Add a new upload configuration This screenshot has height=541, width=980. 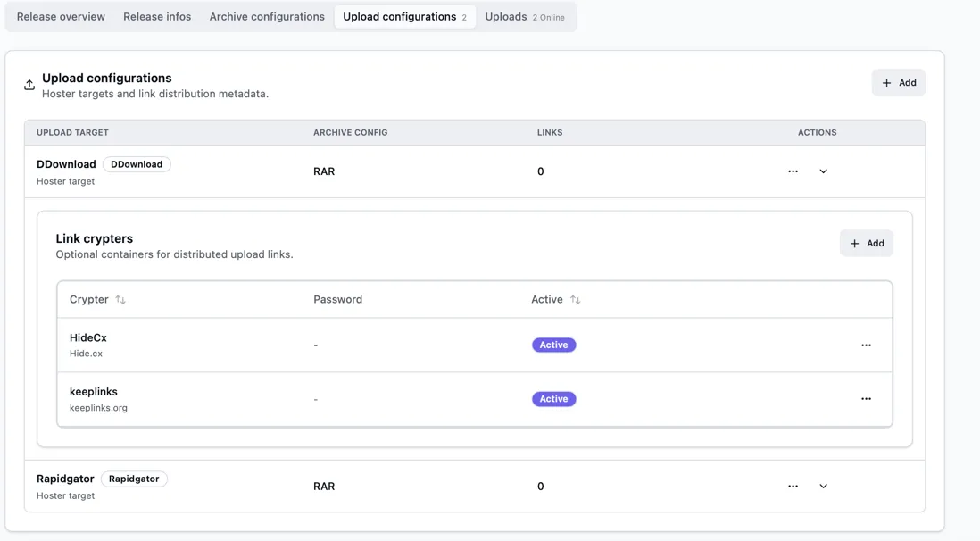[x=899, y=82]
